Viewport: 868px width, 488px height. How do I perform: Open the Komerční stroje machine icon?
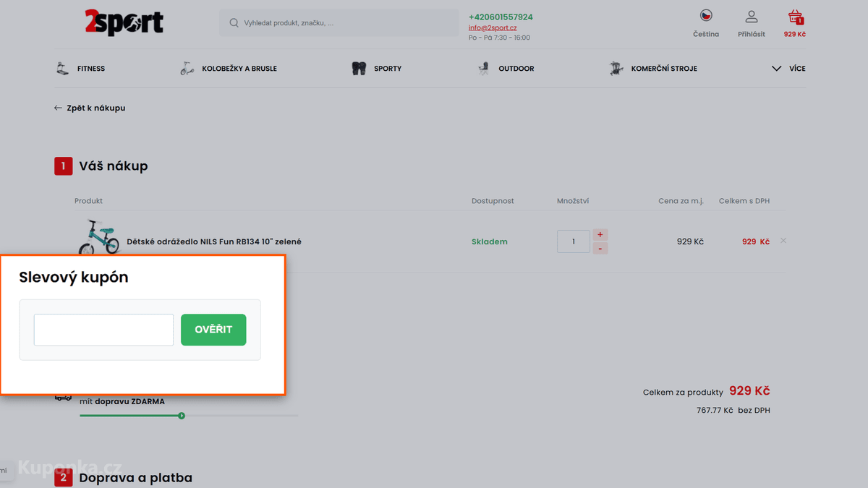pyautogui.click(x=616, y=69)
